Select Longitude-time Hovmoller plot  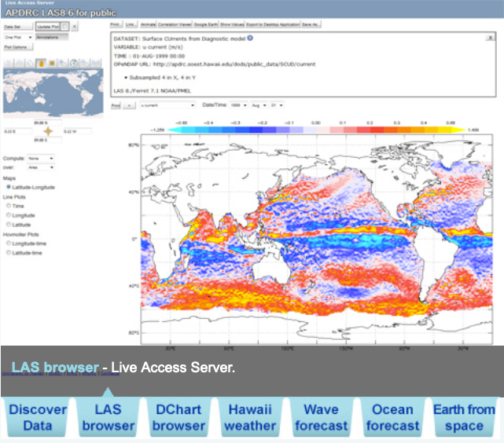8,243
